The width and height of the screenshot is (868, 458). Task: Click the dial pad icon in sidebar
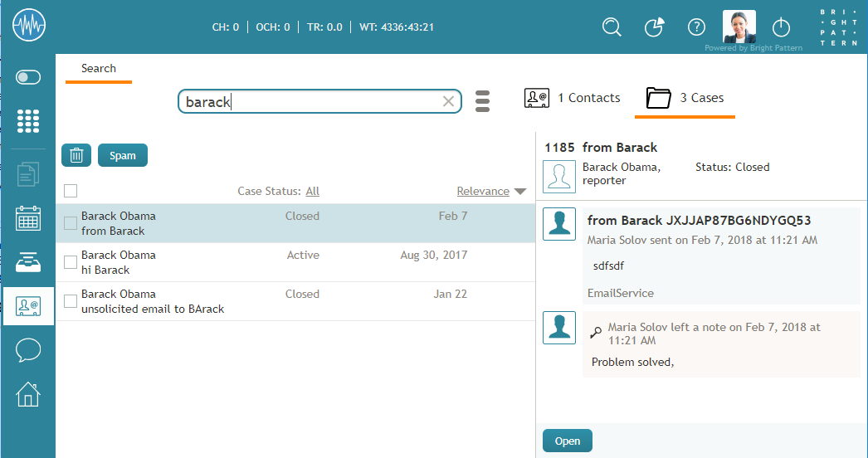28,121
